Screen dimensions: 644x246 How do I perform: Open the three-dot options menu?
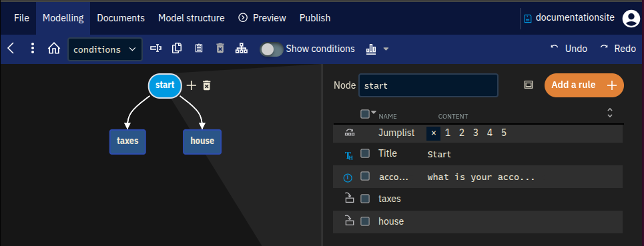point(33,49)
